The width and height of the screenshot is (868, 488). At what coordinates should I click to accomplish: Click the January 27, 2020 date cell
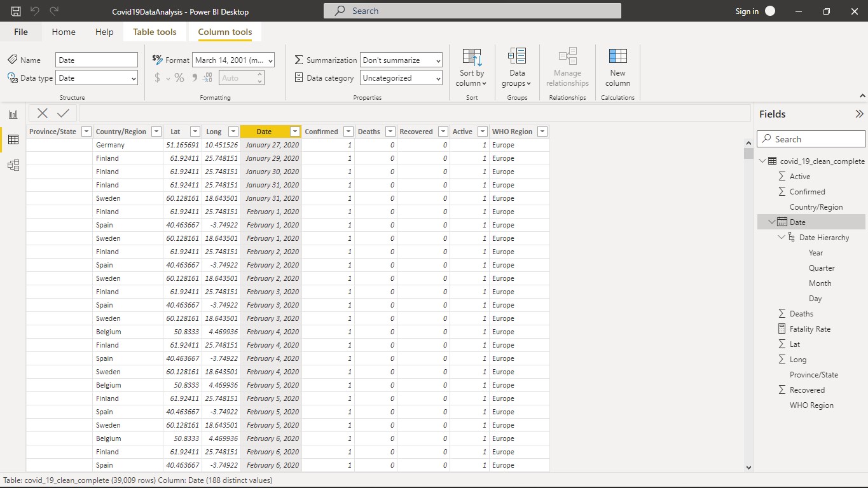tap(271, 145)
